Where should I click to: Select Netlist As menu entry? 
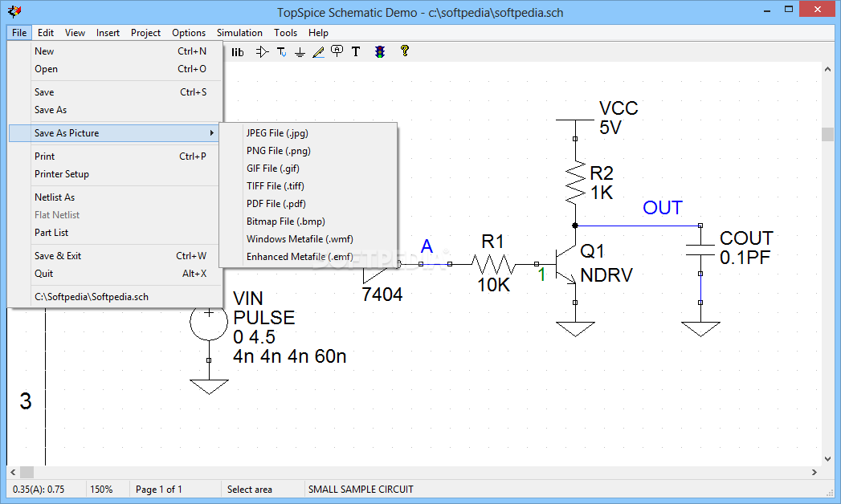click(116, 197)
